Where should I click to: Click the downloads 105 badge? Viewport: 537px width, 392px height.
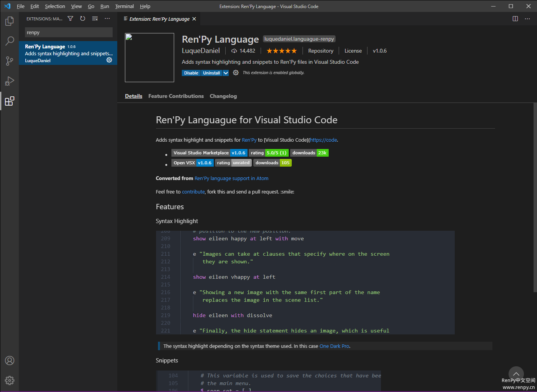click(x=273, y=163)
